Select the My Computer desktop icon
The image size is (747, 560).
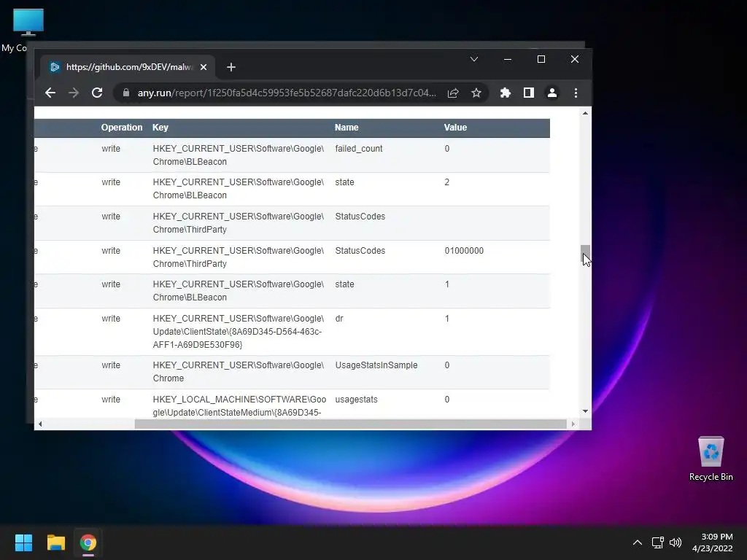(28, 31)
